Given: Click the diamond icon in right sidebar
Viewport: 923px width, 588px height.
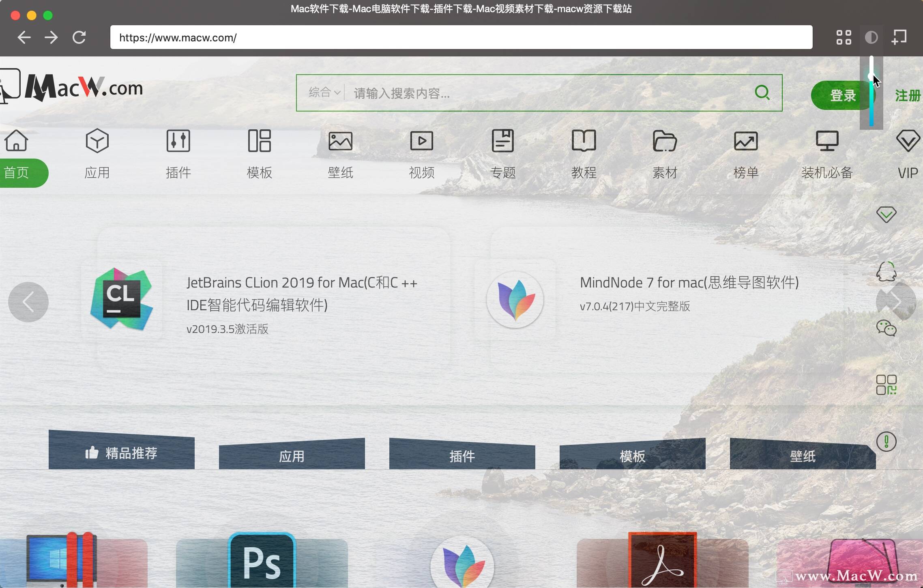Looking at the screenshot, I should pyautogui.click(x=887, y=215).
